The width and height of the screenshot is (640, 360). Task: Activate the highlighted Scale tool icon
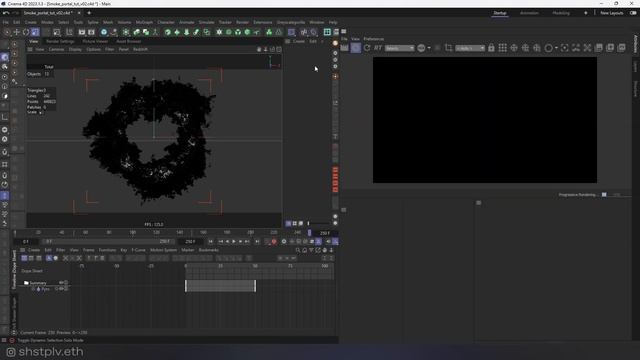[x=35, y=32]
